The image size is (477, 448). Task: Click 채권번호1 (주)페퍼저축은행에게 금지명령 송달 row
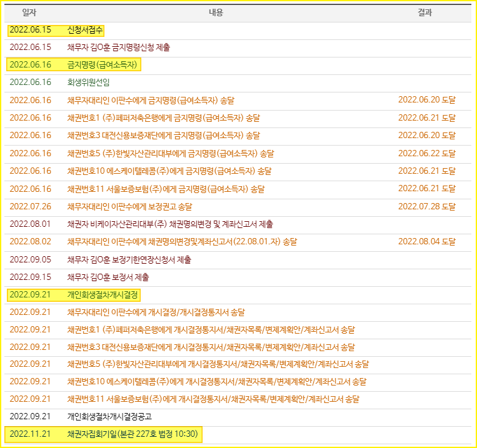(x=238, y=118)
